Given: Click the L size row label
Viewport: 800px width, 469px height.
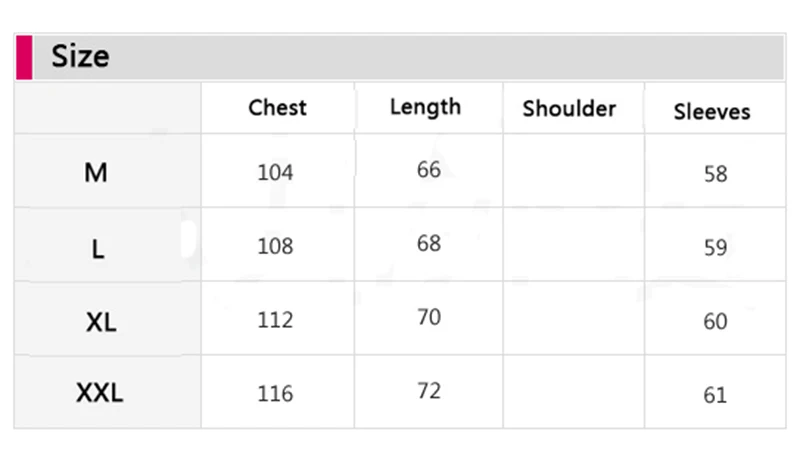Looking at the screenshot, I should coord(98,250).
